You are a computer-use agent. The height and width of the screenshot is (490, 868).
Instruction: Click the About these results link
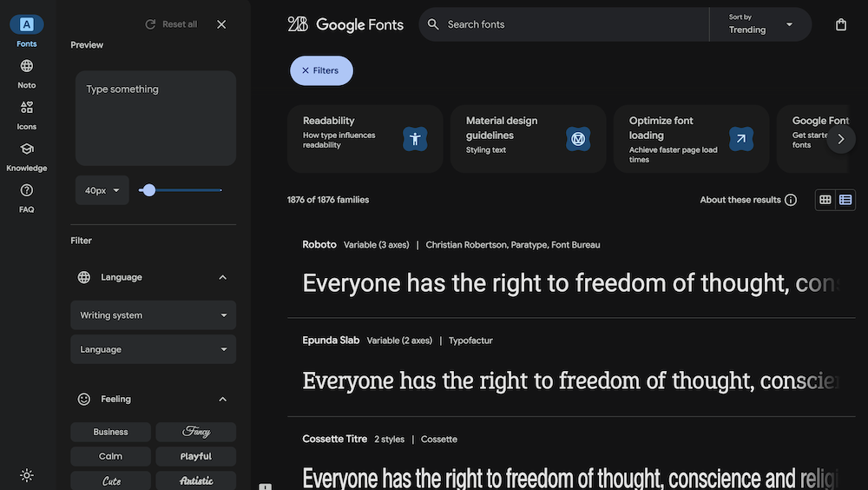740,200
